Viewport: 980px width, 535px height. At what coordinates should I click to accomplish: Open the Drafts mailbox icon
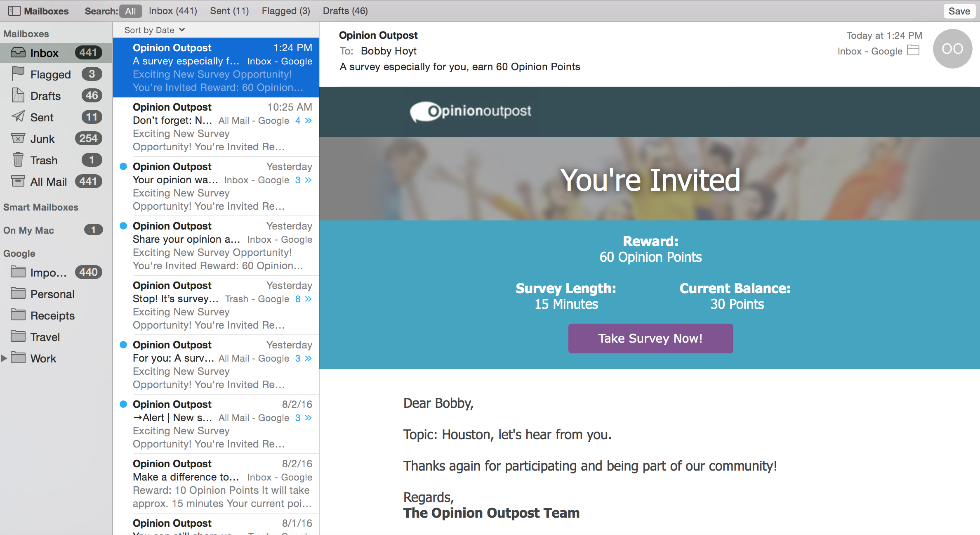tap(18, 95)
